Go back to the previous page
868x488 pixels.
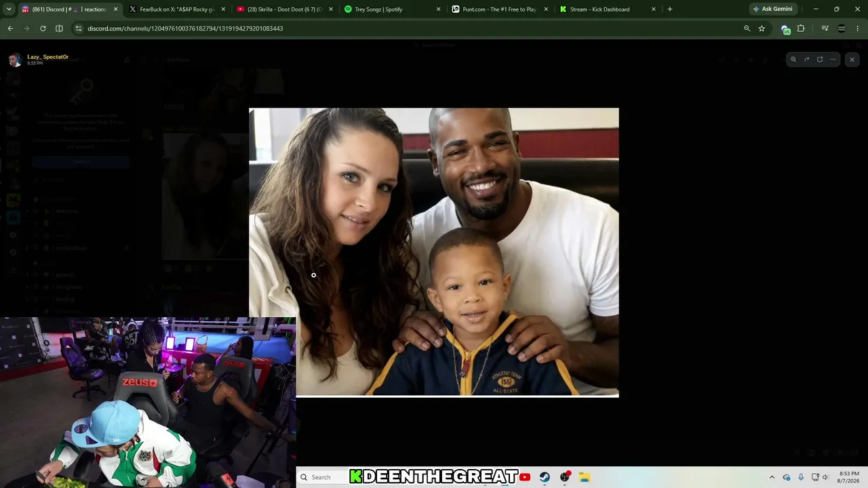click(10, 28)
